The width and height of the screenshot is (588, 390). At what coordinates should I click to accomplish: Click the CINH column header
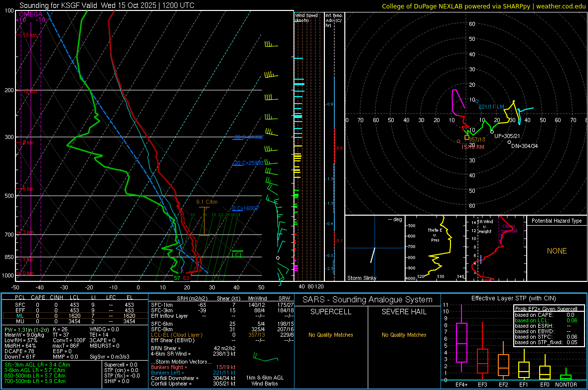point(56,297)
